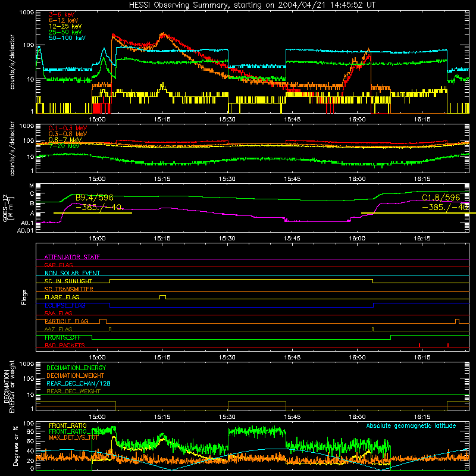The width and height of the screenshot is (476, 476).
Task: Click the DECIMATION_WEIGHT legend label
Action: coord(76,376)
